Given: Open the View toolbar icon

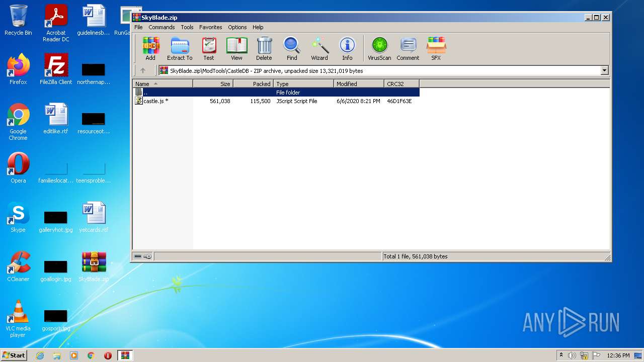Looking at the screenshot, I should [236, 49].
